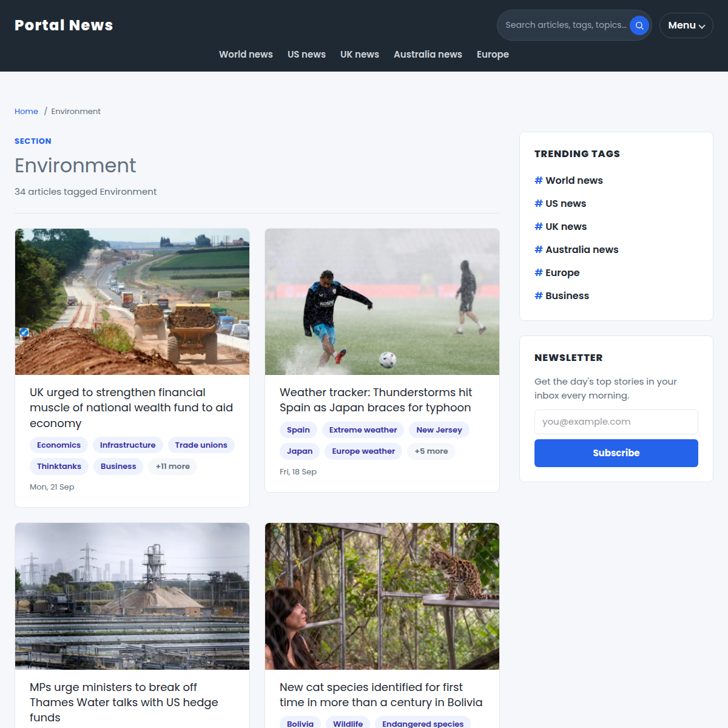This screenshot has width=728, height=728.
Task: Click the Mon, 21 Sep date text
Action: (x=52, y=487)
